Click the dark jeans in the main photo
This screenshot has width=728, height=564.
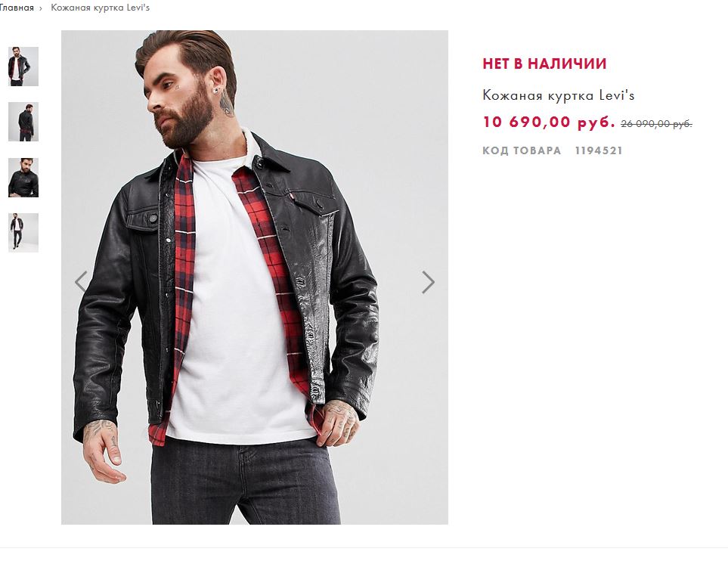click(246, 483)
